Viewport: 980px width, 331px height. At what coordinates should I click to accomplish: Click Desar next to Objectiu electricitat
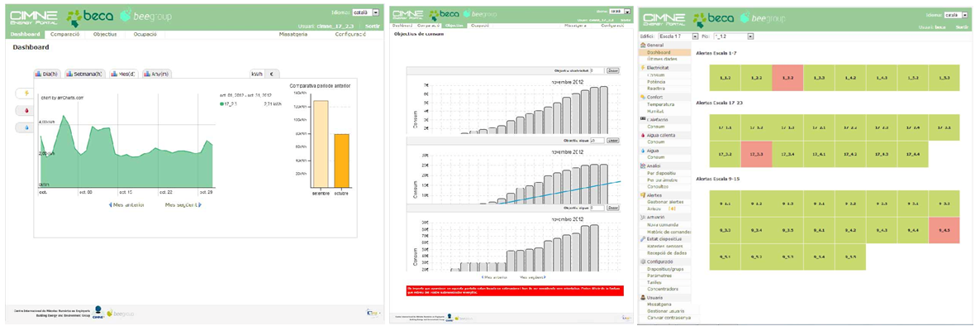pyautogui.click(x=612, y=71)
